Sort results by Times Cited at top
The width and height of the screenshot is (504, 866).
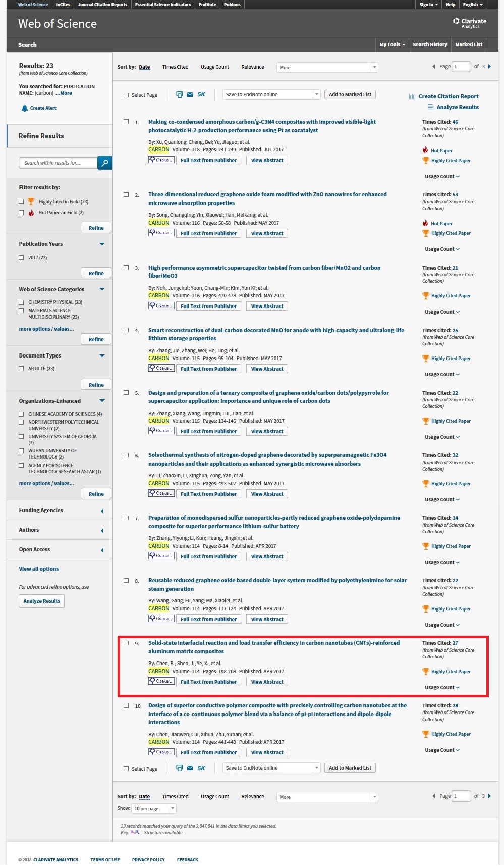coord(175,67)
